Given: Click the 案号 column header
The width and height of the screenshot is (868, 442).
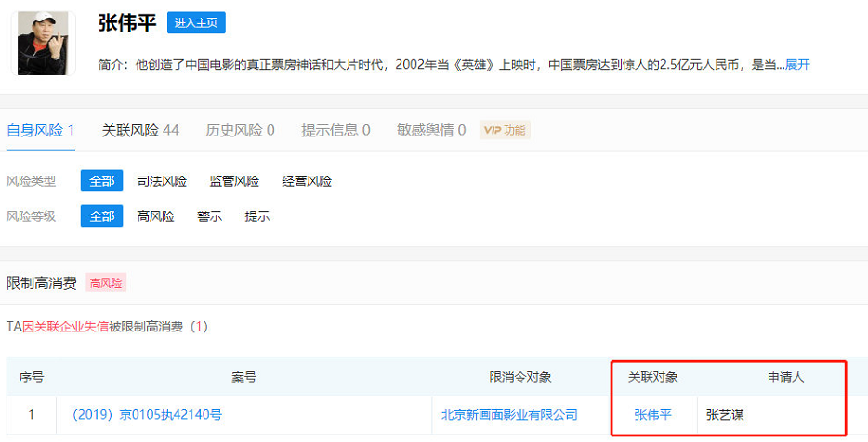Looking at the screenshot, I should click(244, 377).
